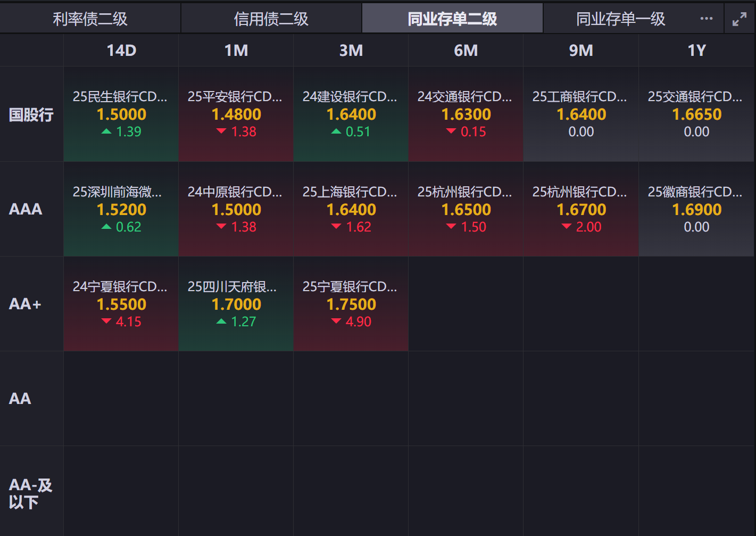Click the 1Y column header
The width and height of the screenshot is (756, 536).
pyautogui.click(x=696, y=51)
